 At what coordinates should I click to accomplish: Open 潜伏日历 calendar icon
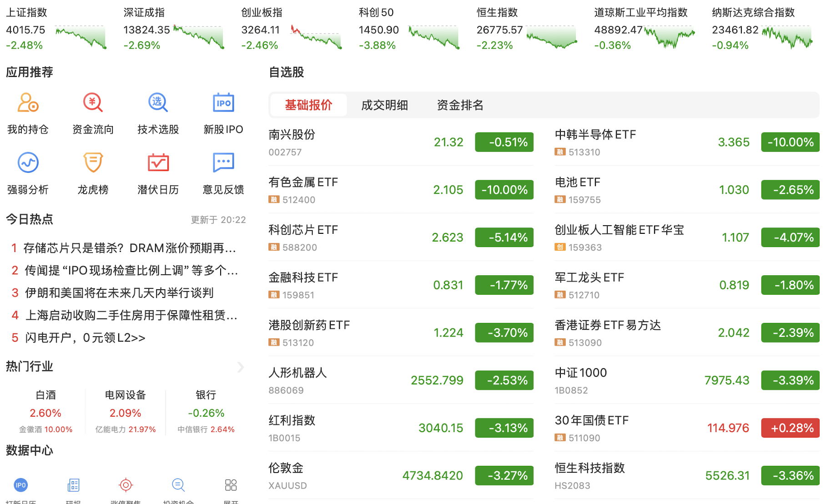pyautogui.click(x=158, y=163)
